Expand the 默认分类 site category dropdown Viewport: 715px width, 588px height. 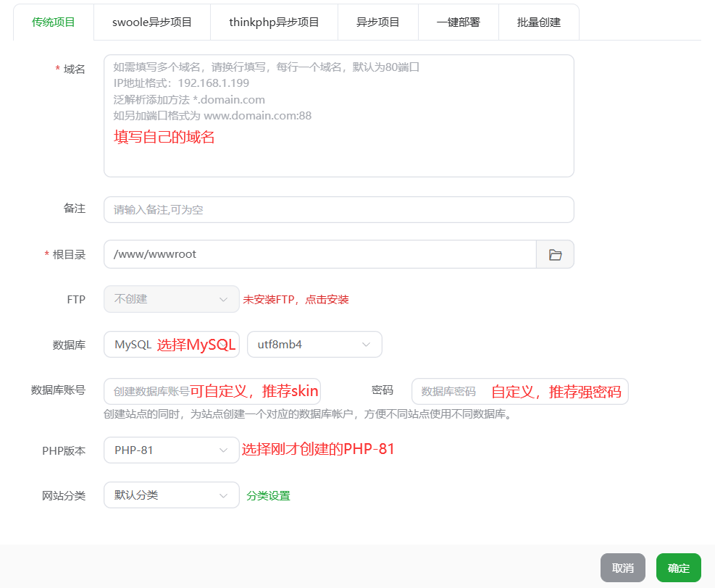171,495
